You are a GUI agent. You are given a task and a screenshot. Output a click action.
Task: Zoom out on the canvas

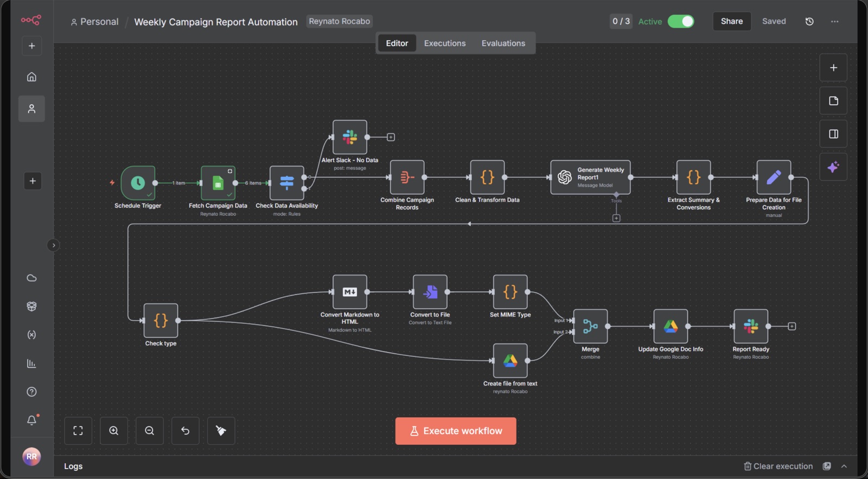(x=150, y=431)
